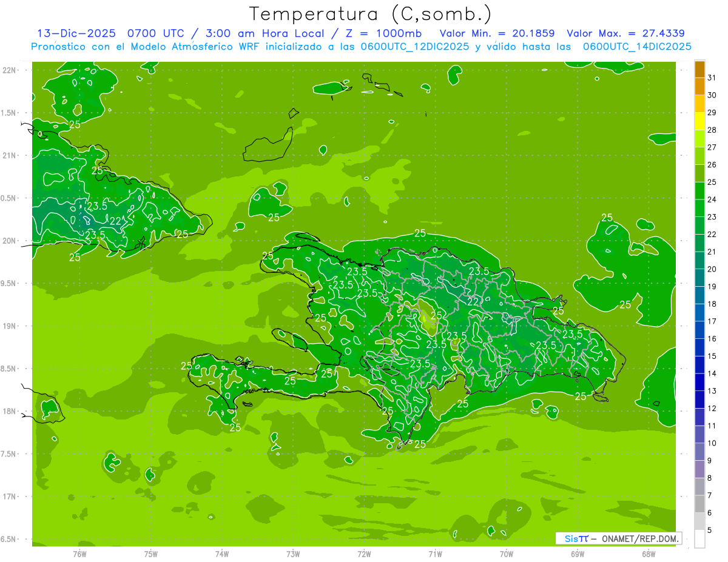The image size is (728, 562).
Task: Click the 73W longitude axis label
Action: pyautogui.click(x=293, y=554)
